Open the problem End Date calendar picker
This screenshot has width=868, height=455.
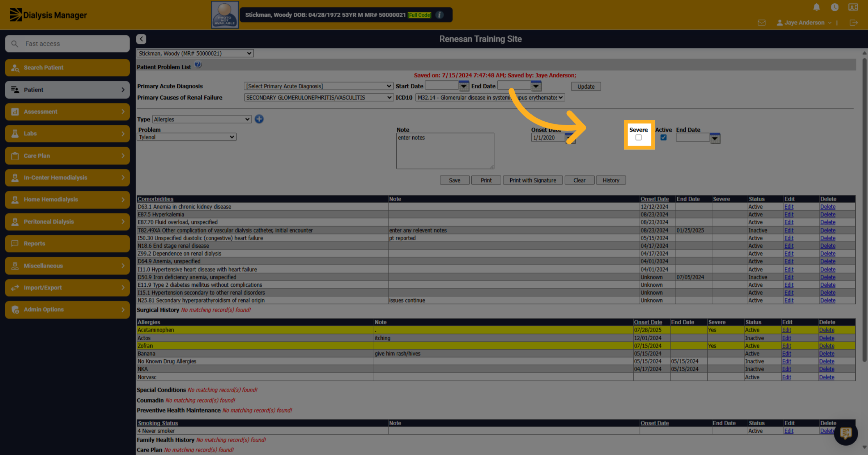pyautogui.click(x=715, y=138)
